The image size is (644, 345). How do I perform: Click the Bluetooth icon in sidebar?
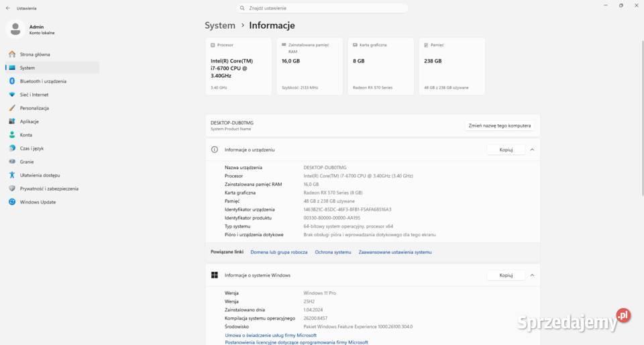click(x=12, y=81)
